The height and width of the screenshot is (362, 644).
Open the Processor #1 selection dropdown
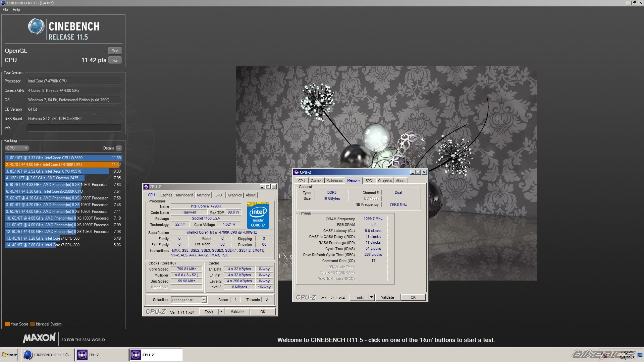(189, 300)
